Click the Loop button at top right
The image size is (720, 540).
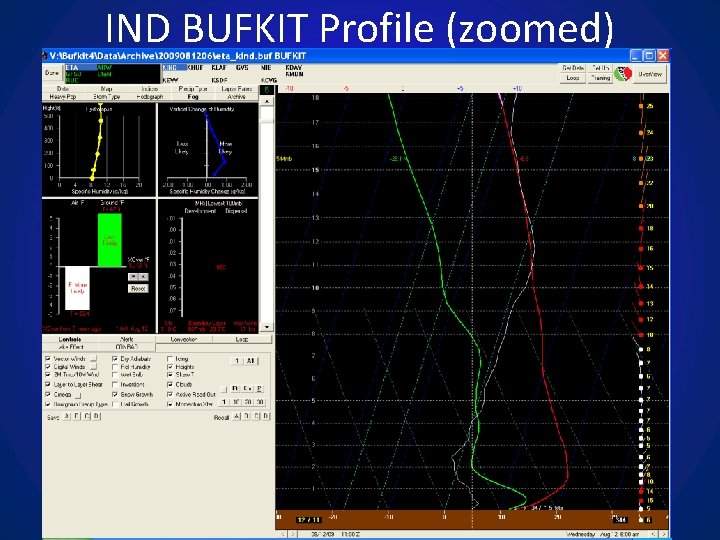[x=573, y=78]
